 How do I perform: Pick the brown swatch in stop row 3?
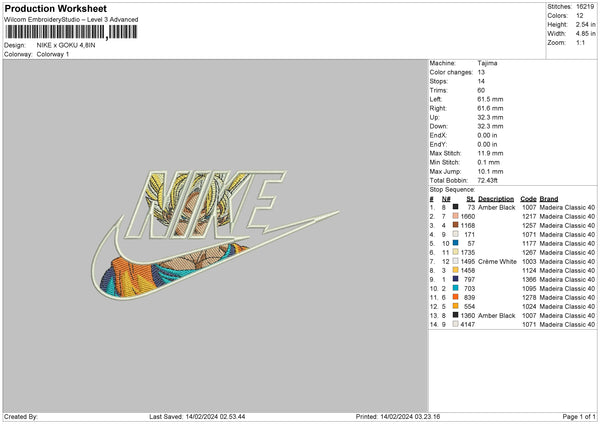(x=455, y=225)
